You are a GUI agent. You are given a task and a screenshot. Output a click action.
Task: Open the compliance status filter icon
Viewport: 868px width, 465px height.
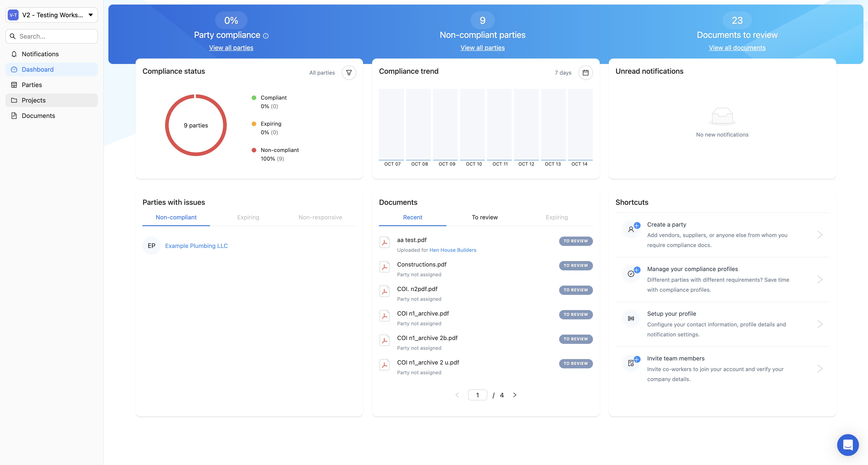(x=349, y=72)
